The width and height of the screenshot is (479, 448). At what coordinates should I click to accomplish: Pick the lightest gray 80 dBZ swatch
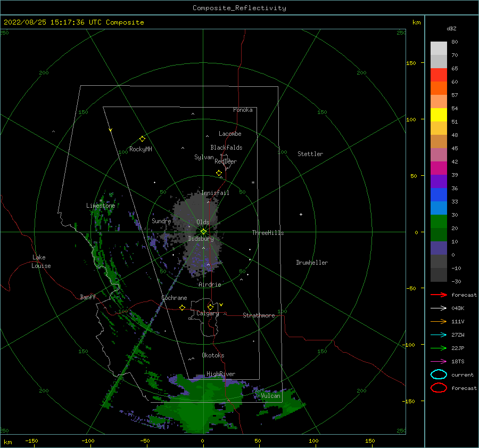click(439, 48)
